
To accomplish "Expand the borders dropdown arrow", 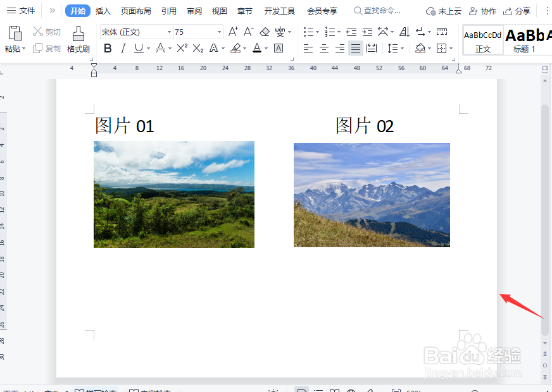I will pos(451,48).
